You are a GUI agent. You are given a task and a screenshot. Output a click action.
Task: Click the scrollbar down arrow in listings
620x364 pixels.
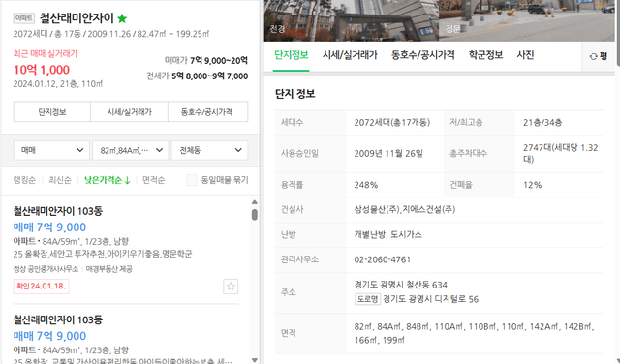(x=255, y=360)
